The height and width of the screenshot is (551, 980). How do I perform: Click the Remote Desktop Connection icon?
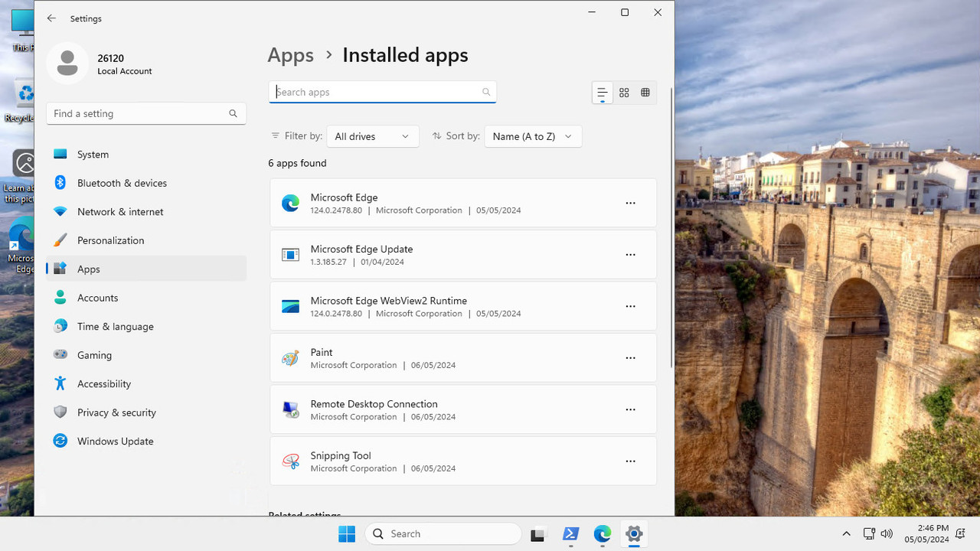[290, 409]
